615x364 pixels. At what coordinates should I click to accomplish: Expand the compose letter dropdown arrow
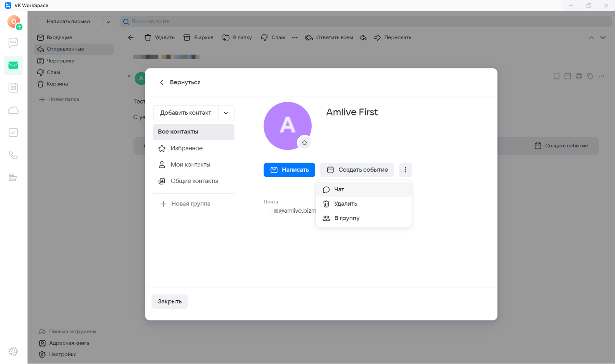[x=108, y=22]
